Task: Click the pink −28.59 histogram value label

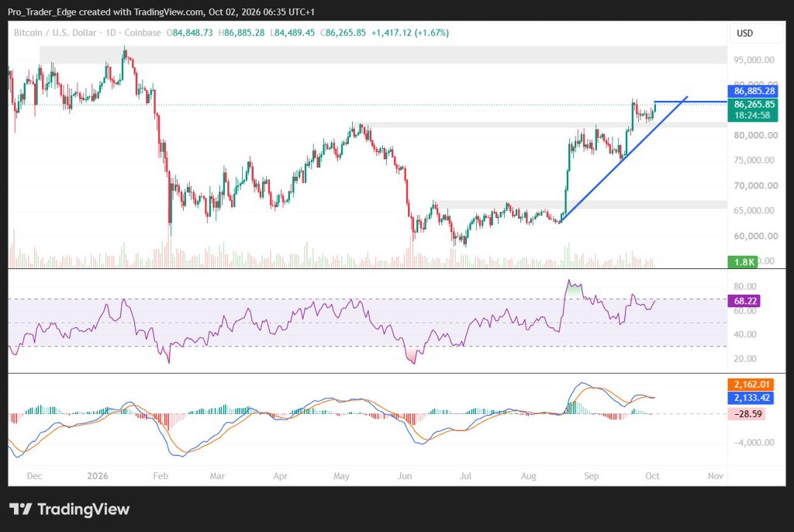Action: (747, 414)
